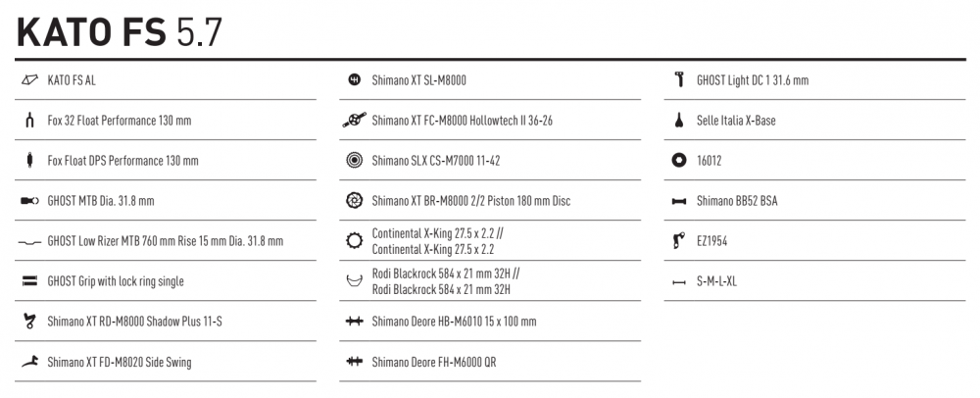Click the KATO FS 5.7 heading

pyautogui.click(x=120, y=31)
